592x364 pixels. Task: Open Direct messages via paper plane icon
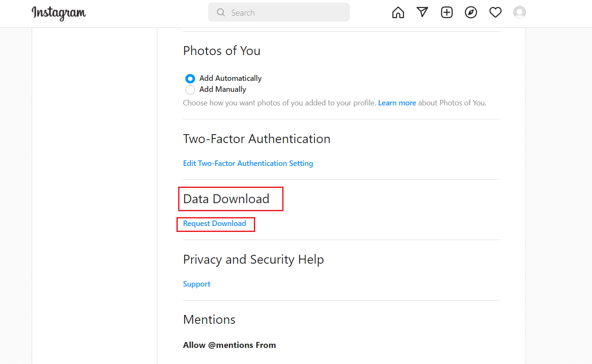click(x=422, y=12)
